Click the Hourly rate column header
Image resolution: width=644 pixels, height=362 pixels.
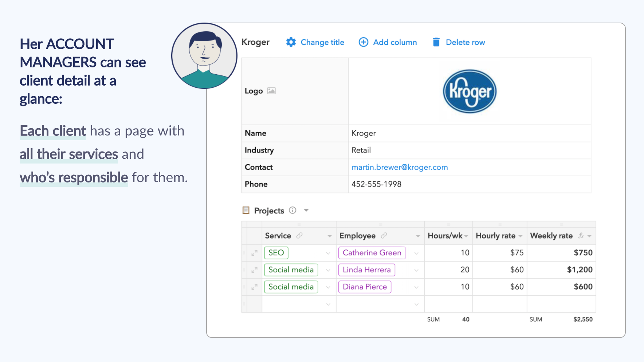tap(500, 236)
